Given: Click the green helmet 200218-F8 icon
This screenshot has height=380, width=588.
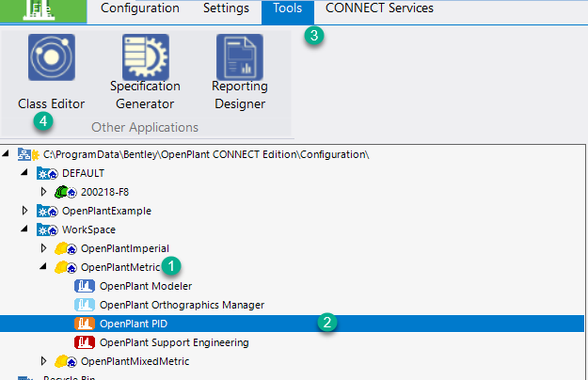Looking at the screenshot, I should pos(66,192).
